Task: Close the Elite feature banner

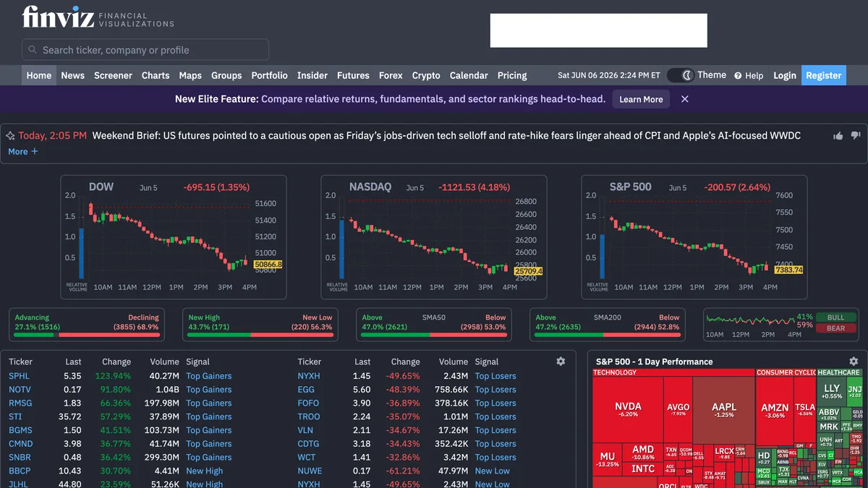Action: [x=685, y=99]
